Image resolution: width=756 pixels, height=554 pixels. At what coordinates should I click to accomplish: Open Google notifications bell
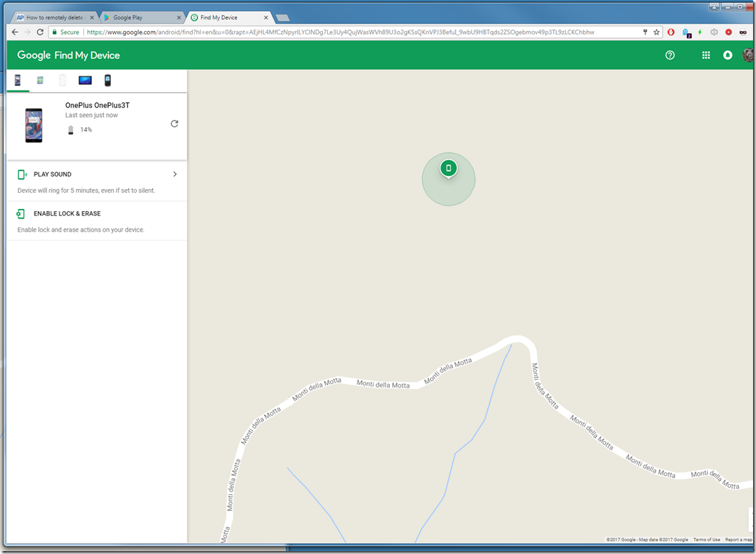click(x=727, y=55)
